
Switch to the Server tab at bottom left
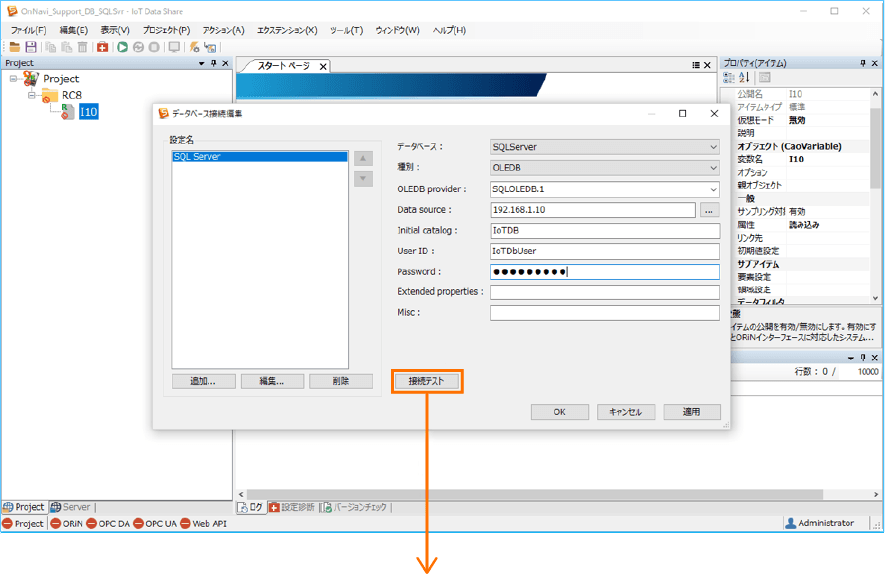coord(70,507)
